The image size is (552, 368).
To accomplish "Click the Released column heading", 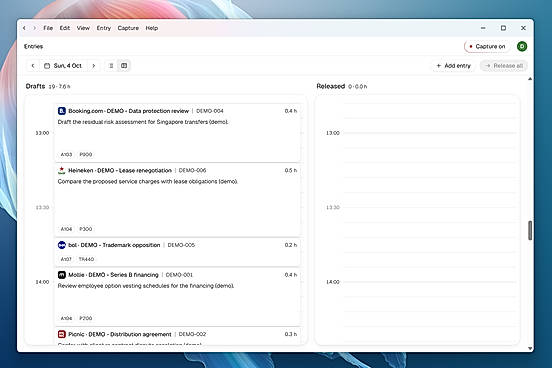I will 330,86.
